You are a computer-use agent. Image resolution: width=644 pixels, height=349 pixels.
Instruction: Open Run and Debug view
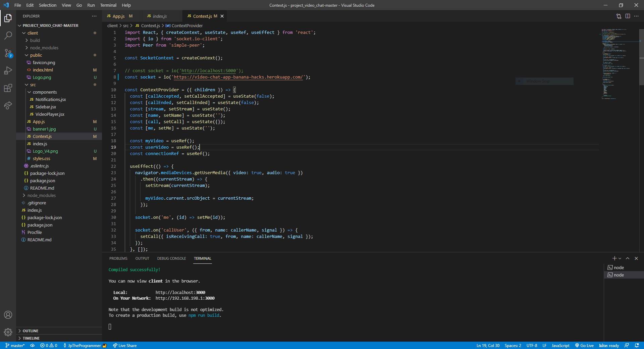(8, 70)
